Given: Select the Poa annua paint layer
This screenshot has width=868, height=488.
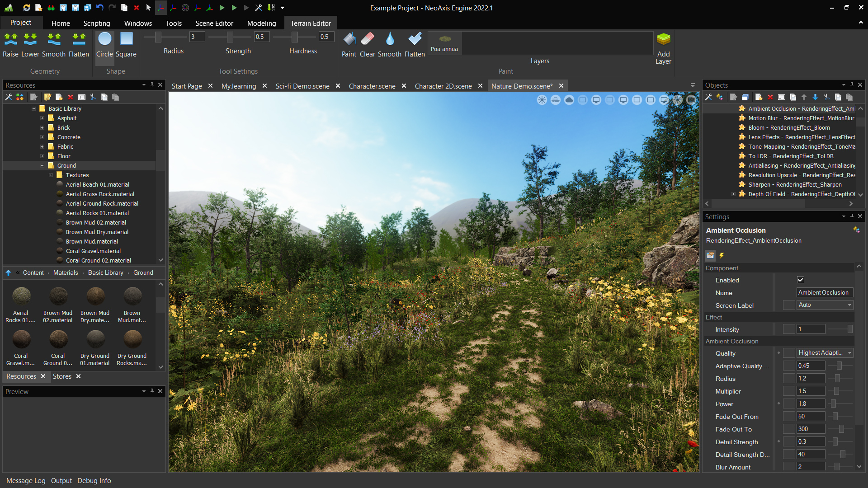Looking at the screenshot, I should (x=444, y=43).
